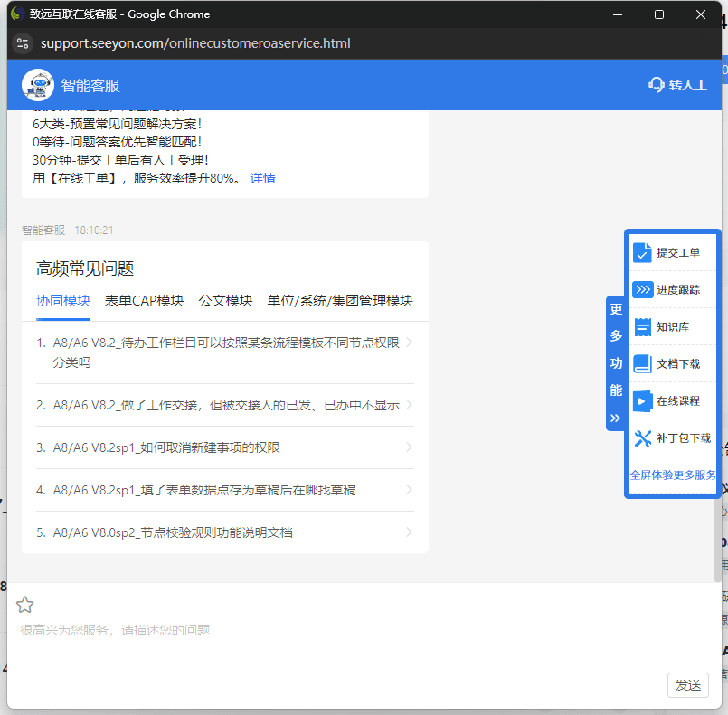Open chevron for 如何取消新建事项的权限

[409, 447]
